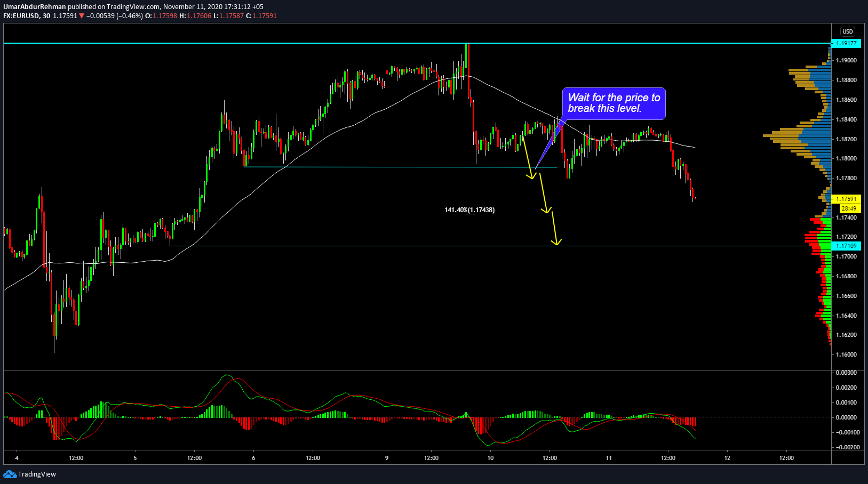The image size is (868, 484).
Task: Click the 1.17200 price axis label
Action: tap(846, 237)
